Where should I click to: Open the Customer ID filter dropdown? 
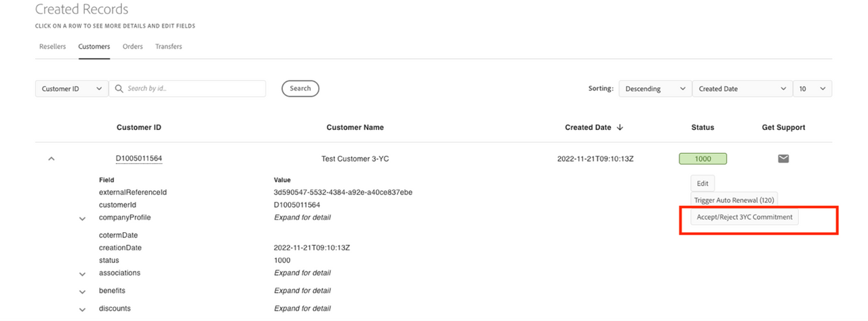pyautogui.click(x=71, y=89)
